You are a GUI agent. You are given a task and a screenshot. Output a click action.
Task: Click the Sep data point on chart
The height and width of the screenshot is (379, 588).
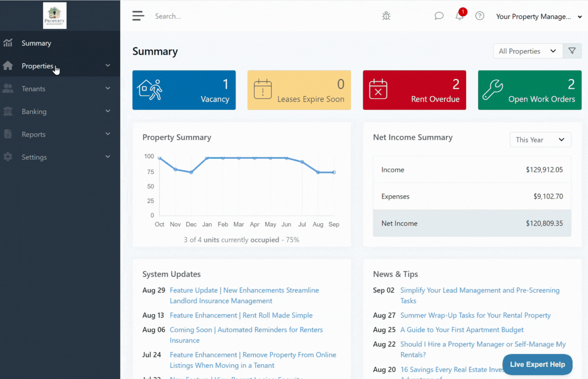[x=334, y=172]
